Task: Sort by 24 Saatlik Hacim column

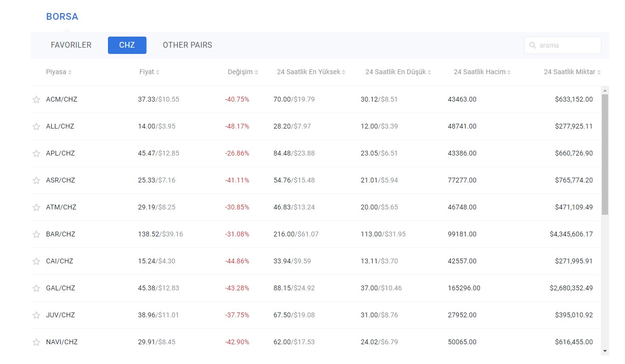Action: [x=482, y=71]
